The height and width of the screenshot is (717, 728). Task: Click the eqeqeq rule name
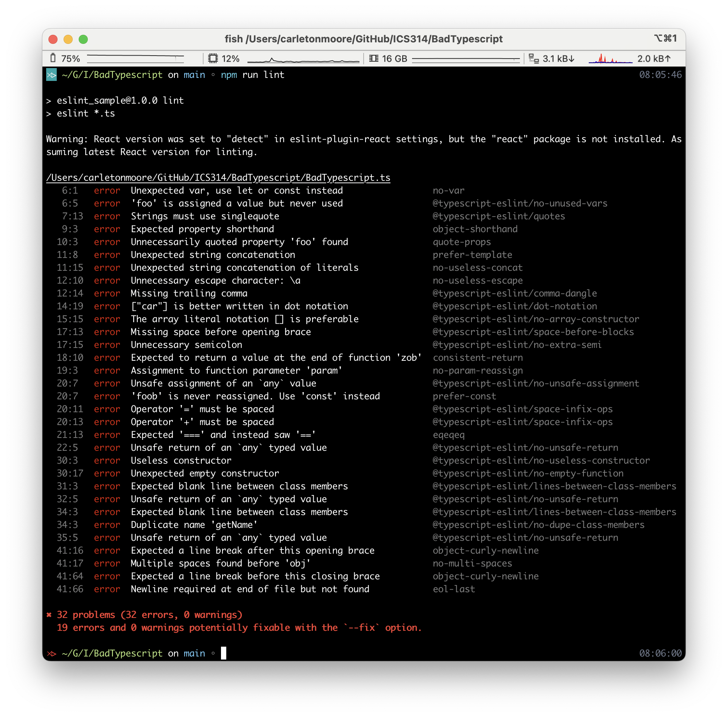(448, 435)
